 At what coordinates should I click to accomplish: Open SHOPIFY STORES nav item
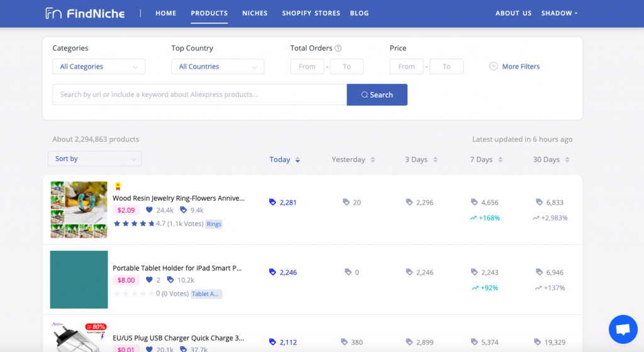tap(311, 13)
